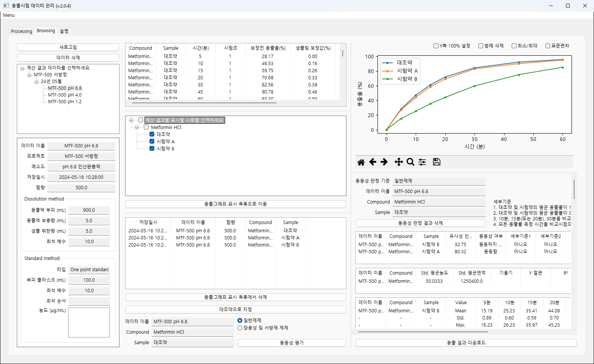Toggle the 범례 삭제 checkbox
The height and width of the screenshot is (364, 594).
pos(481,46)
